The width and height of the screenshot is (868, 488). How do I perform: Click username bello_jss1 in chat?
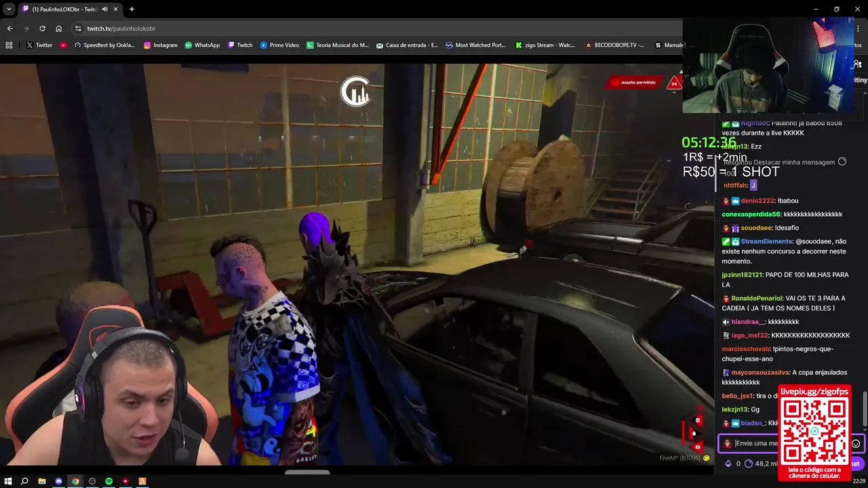tap(737, 396)
